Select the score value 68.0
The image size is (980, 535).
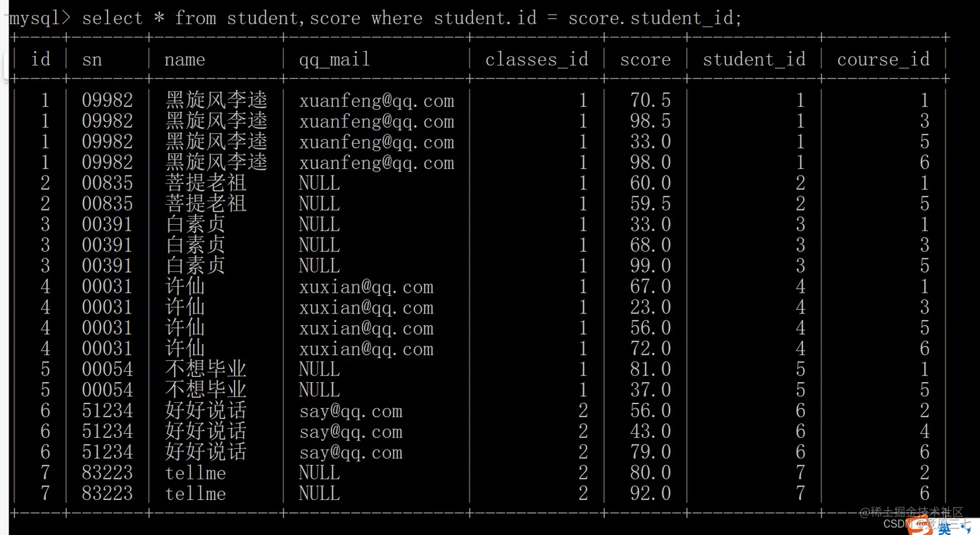coord(651,245)
